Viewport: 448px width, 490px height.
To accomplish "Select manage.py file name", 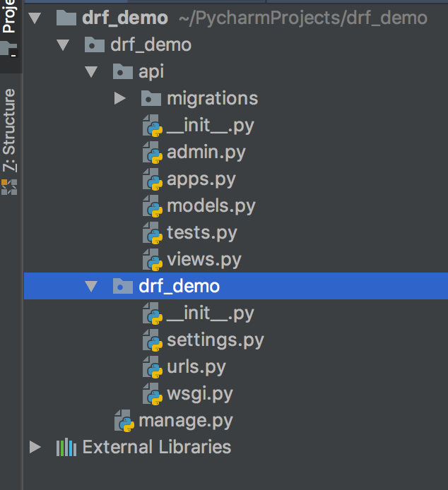I will coord(186,422).
